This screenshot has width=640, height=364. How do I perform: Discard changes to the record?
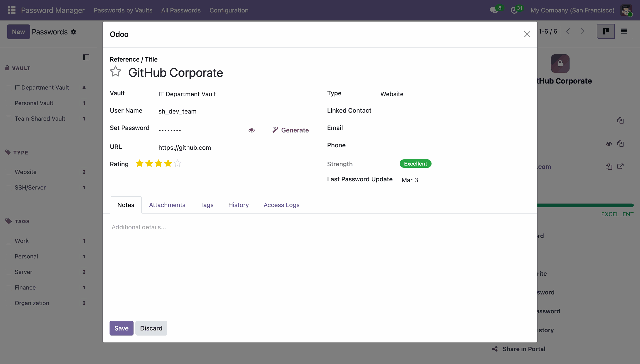pyautogui.click(x=151, y=328)
